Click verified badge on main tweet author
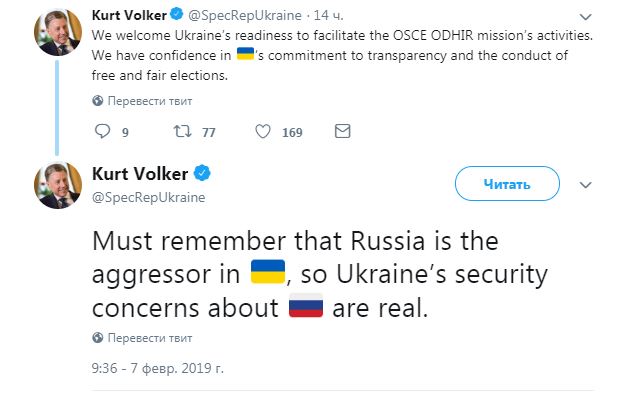 (202, 174)
